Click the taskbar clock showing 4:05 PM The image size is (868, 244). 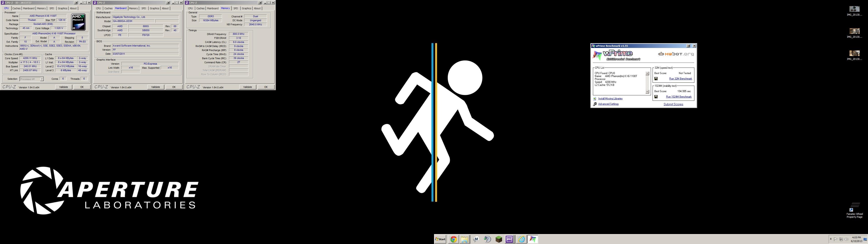[x=856, y=239]
